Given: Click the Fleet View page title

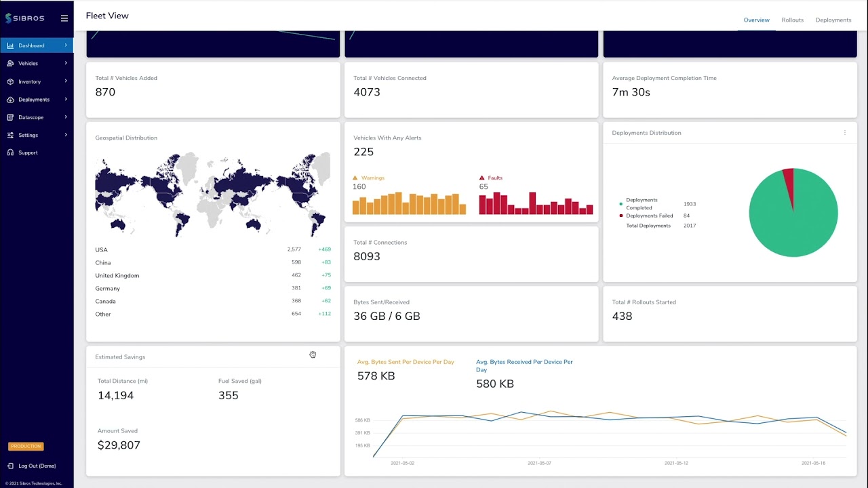Looking at the screenshot, I should click(107, 16).
